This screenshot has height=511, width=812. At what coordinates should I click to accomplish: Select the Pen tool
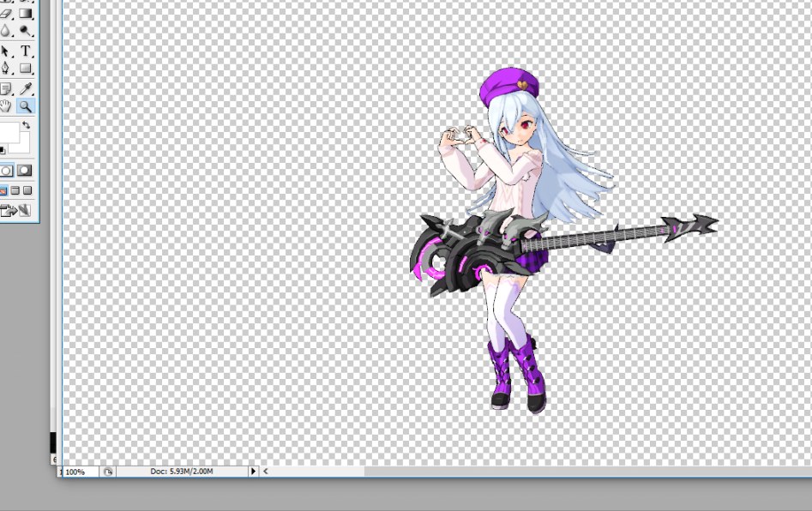[6, 69]
